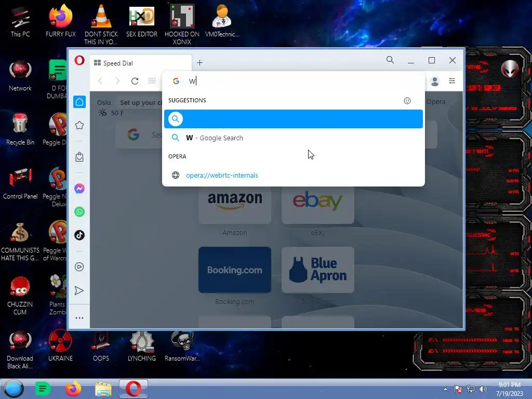Click the VLC 'DONT STICK THIS' desktop icon
Image resolution: width=532 pixels, height=399 pixels.
tap(101, 24)
